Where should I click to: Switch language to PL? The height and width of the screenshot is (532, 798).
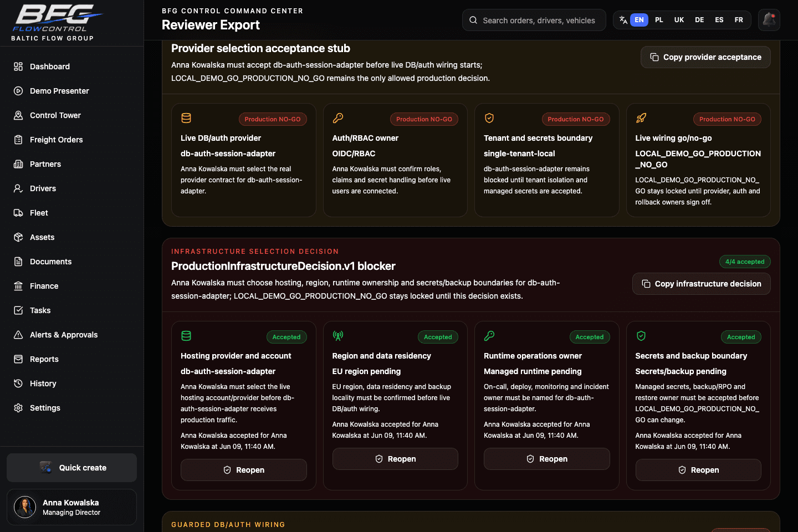(x=659, y=20)
